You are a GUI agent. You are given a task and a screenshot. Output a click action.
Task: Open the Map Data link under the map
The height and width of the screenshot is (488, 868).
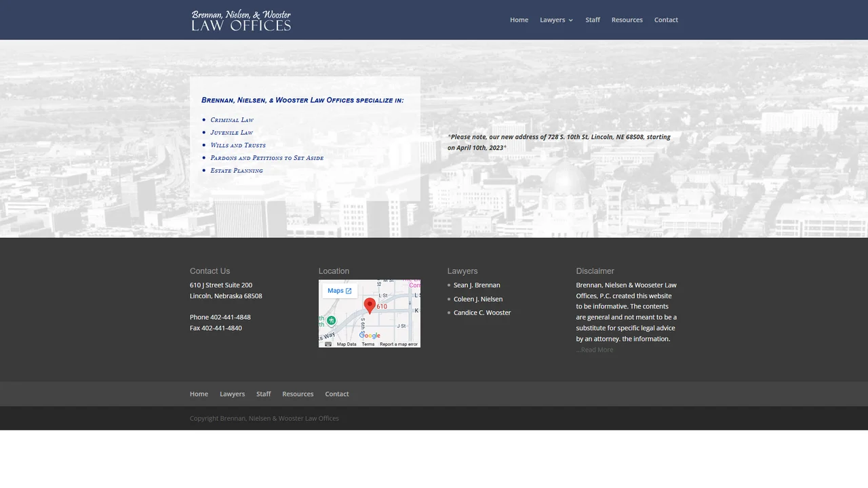coord(347,344)
